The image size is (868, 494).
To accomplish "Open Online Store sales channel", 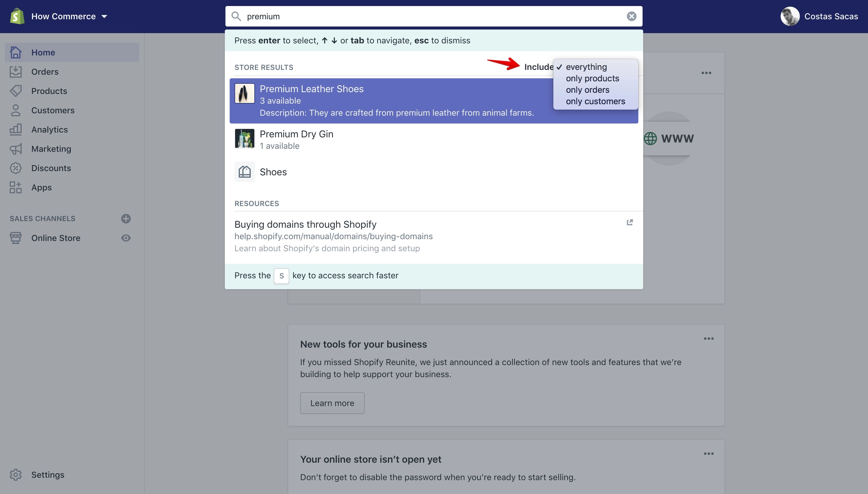I will pos(56,238).
